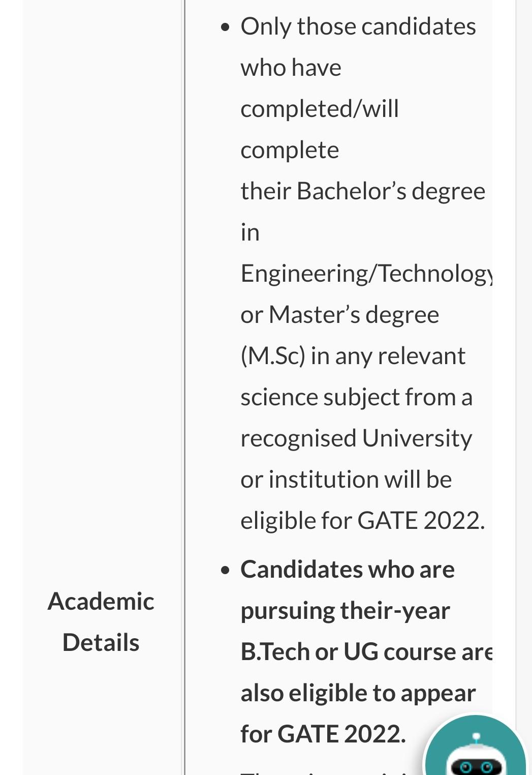Select "eligible for GATE 2022." text line

point(363,521)
